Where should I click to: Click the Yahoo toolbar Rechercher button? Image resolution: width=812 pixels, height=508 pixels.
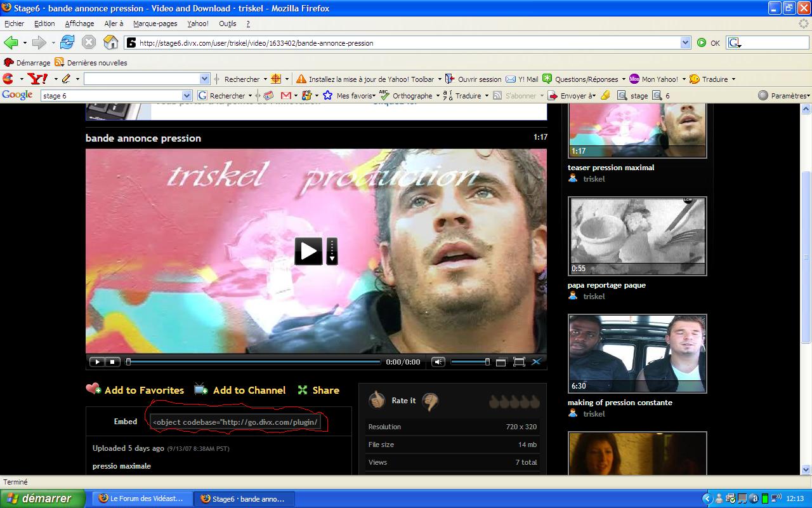(x=242, y=79)
